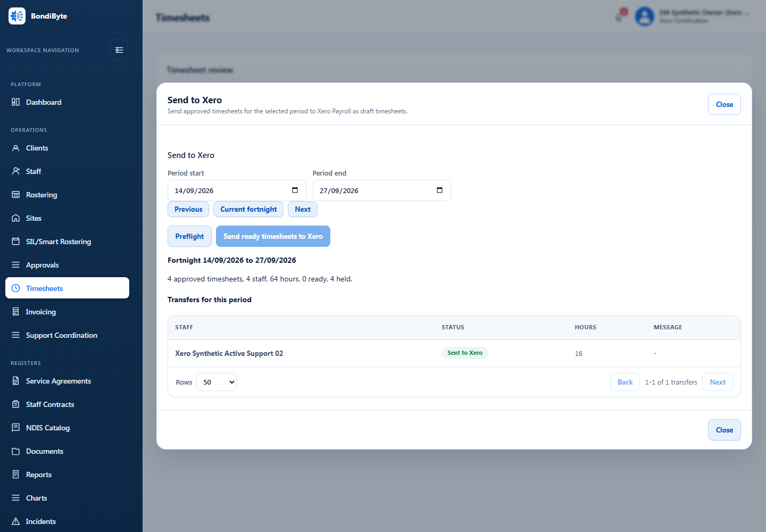
Task: Click the Staff Contracts clipboard icon
Action: tap(16, 404)
